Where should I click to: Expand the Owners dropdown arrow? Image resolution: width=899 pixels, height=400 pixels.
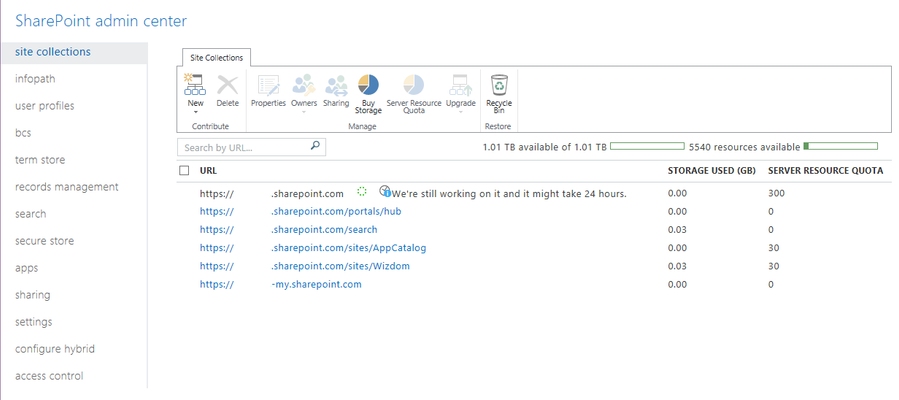[x=304, y=112]
